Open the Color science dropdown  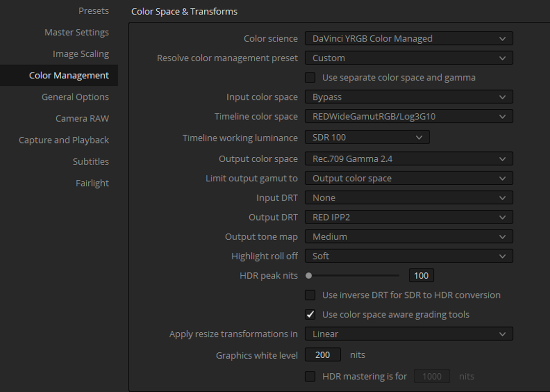click(x=409, y=39)
